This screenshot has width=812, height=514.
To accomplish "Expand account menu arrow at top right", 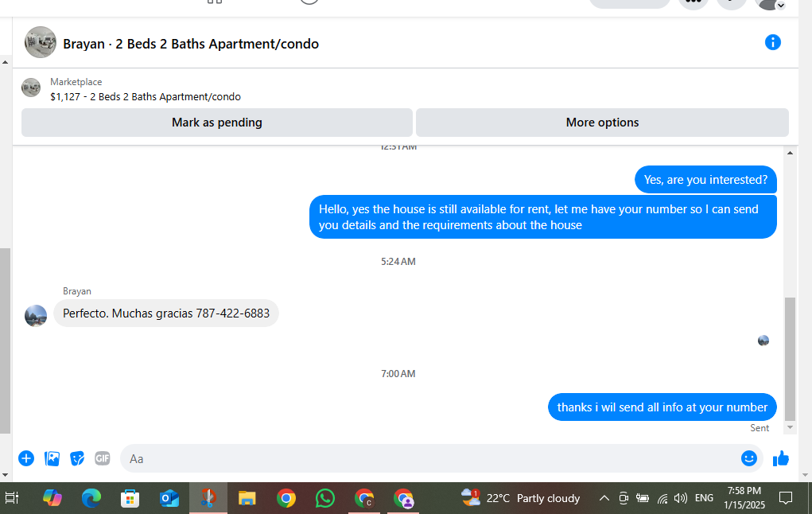I will [781, 6].
